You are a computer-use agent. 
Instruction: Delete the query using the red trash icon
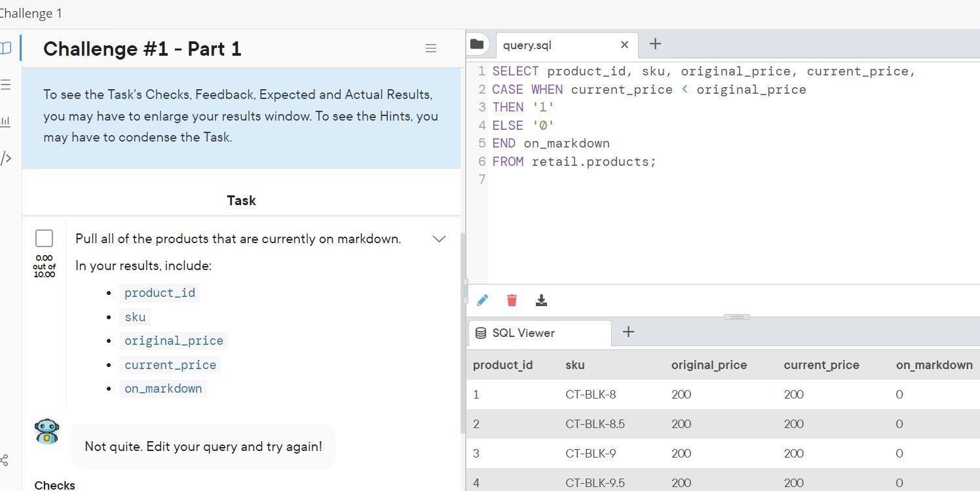pos(512,300)
